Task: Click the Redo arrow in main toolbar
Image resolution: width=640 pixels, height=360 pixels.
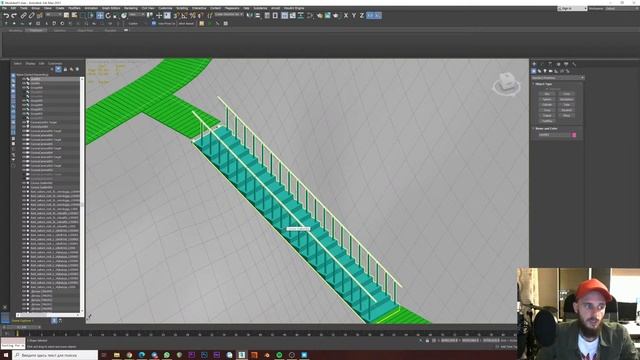Action: (13, 16)
